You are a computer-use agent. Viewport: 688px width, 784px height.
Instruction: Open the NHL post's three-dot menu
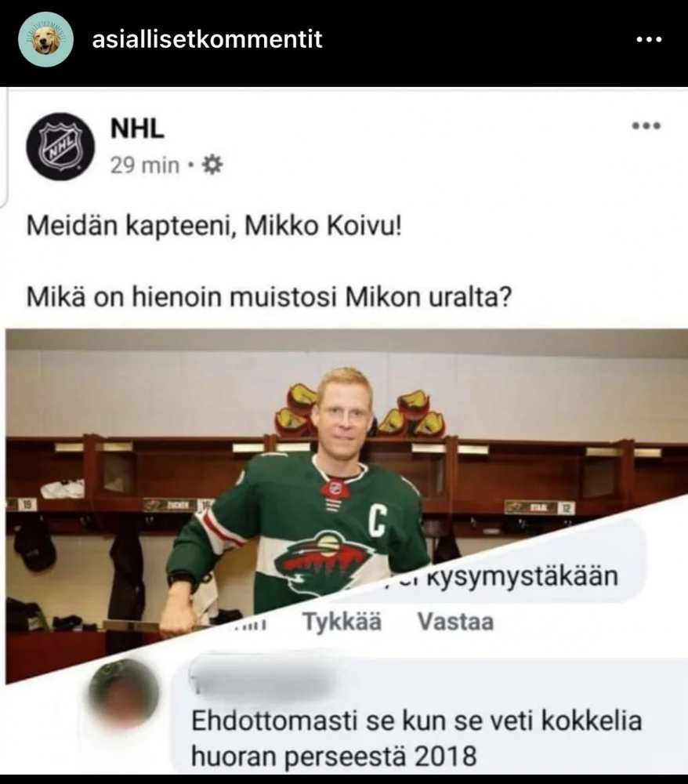(x=646, y=125)
